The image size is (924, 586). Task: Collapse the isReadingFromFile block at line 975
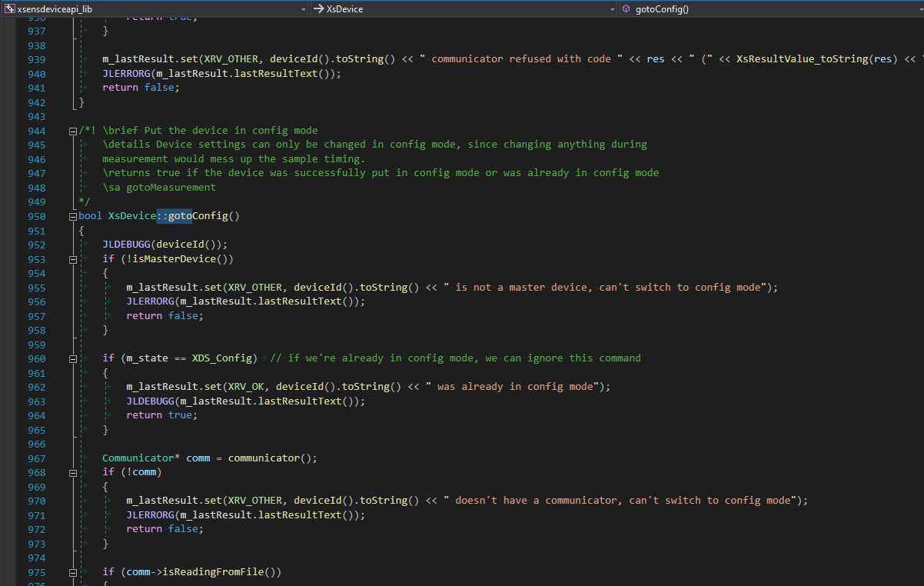point(73,572)
